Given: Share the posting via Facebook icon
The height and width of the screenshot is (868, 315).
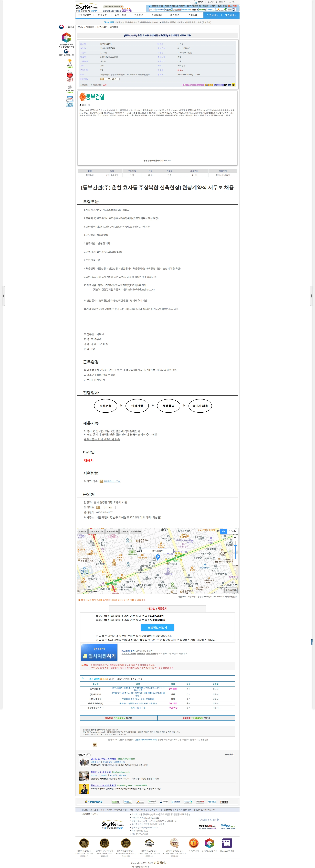Looking at the screenshot, I should click(x=229, y=85).
